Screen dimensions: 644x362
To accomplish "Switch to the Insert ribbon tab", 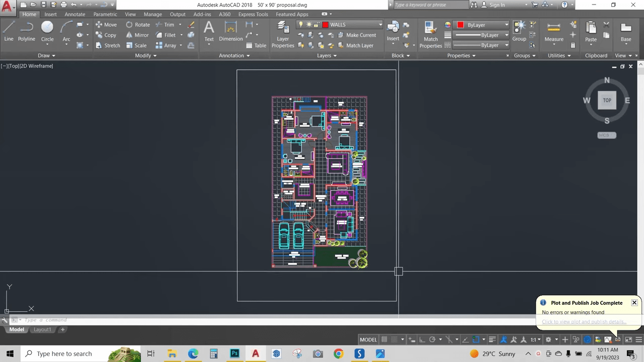I will click(x=50, y=14).
